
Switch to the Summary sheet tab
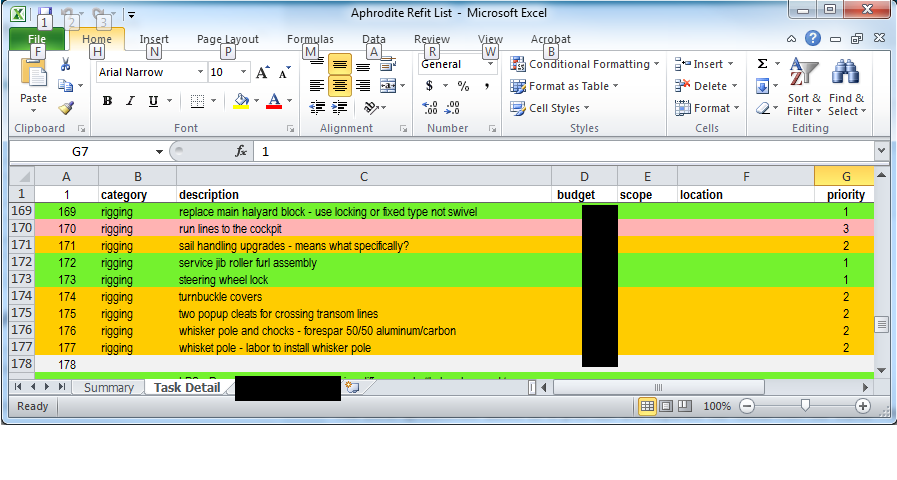[108, 387]
